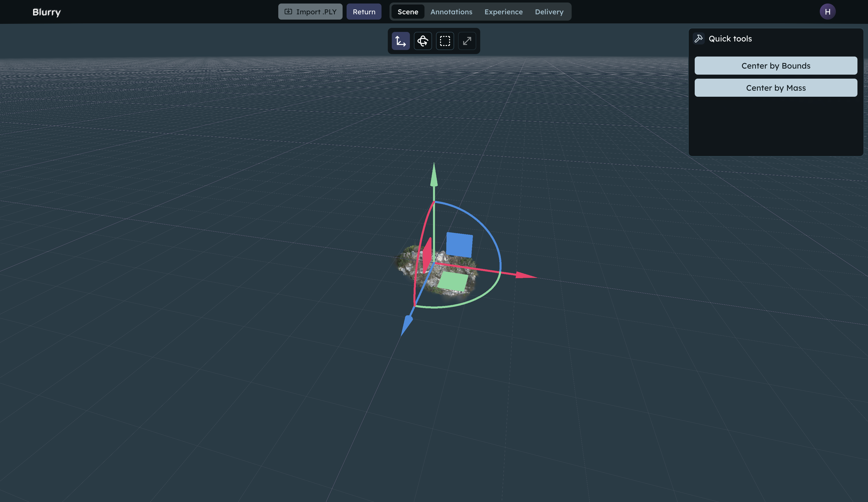Select the rotate gizmo tool
This screenshot has width=868, height=502.
point(423,41)
